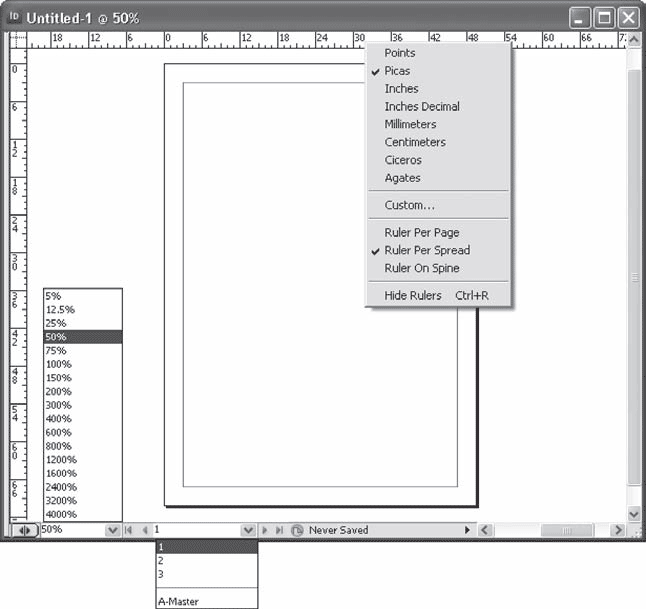
Task: Select A-Master from the page list
Action: (x=178, y=602)
